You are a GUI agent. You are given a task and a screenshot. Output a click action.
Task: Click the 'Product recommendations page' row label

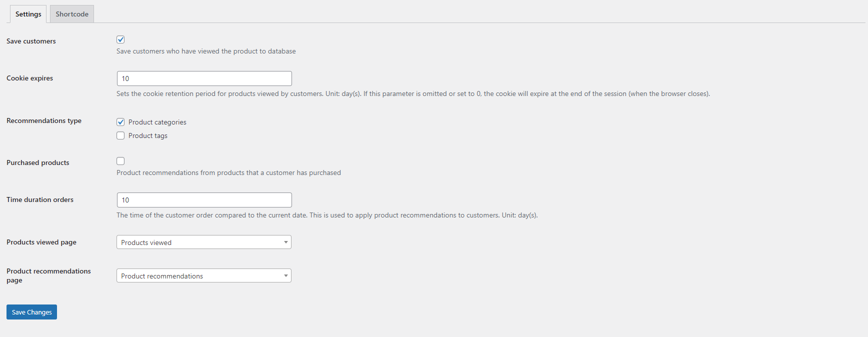pyautogui.click(x=48, y=275)
